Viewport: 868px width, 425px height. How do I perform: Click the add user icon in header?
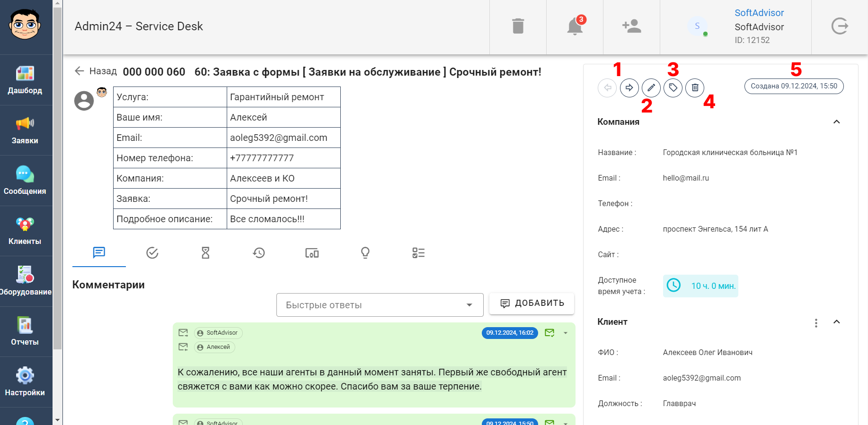pyautogui.click(x=631, y=26)
